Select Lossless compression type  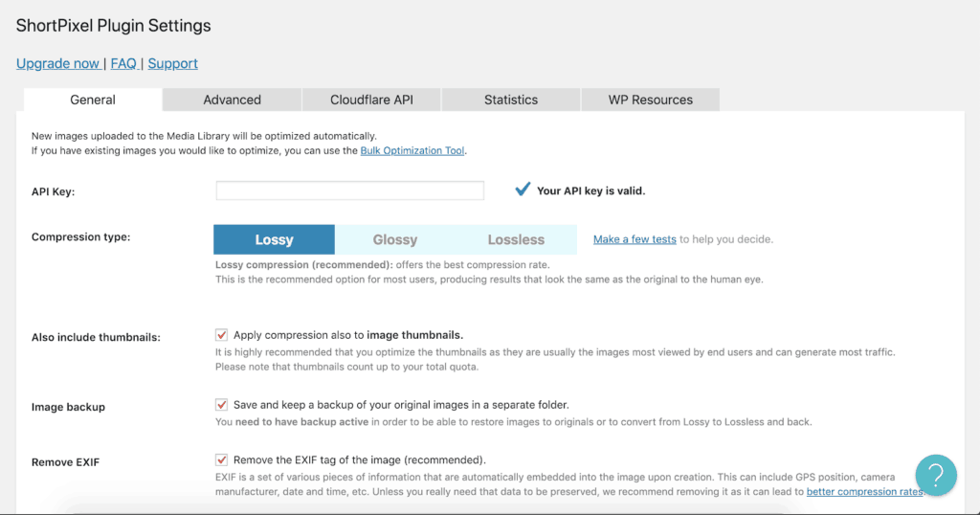tap(516, 239)
